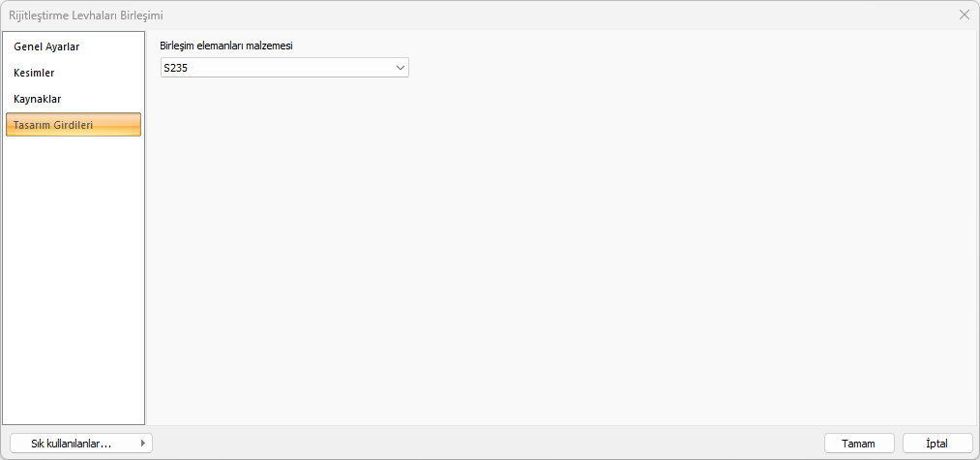This screenshot has width=980, height=460.
Task: Click empty footer area between bottom buttons
Action: (x=484, y=444)
